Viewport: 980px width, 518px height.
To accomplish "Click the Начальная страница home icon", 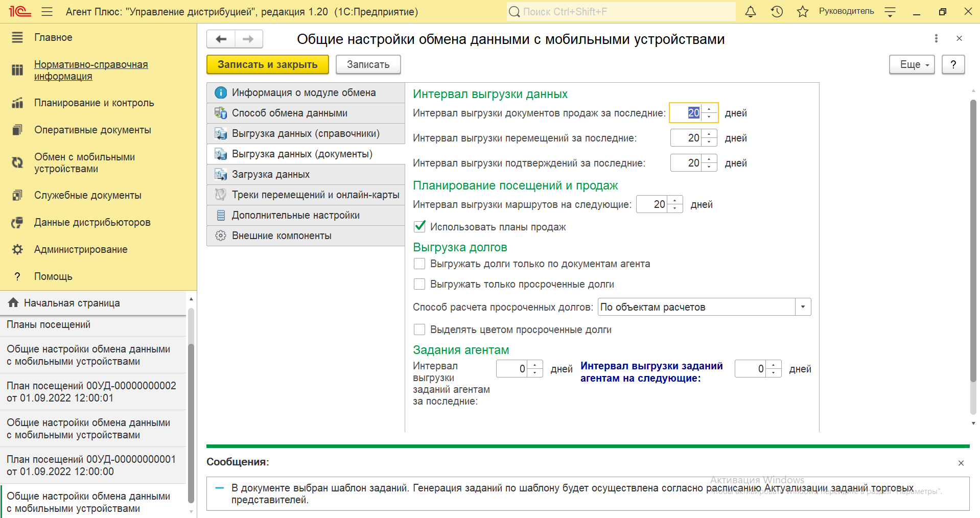I will [x=13, y=302].
